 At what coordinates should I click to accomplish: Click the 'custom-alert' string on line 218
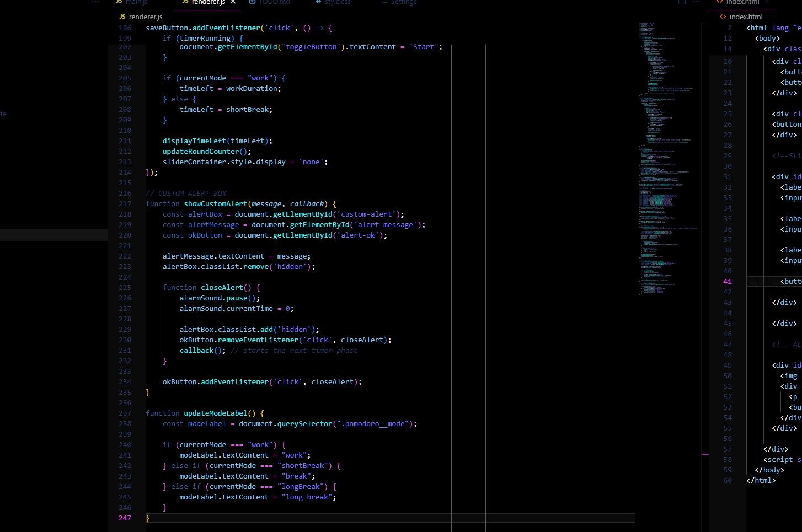pos(366,214)
